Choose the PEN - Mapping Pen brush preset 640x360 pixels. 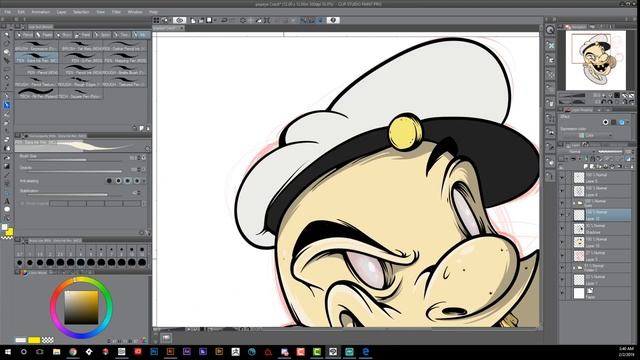click(125, 58)
